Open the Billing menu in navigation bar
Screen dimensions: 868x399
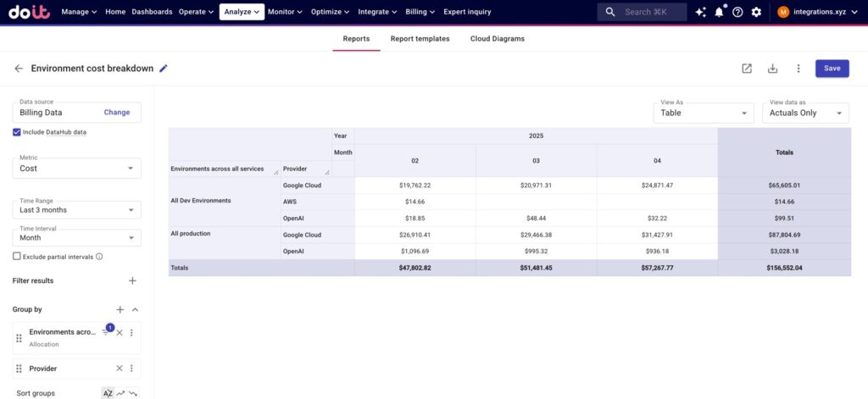click(x=420, y=12)
